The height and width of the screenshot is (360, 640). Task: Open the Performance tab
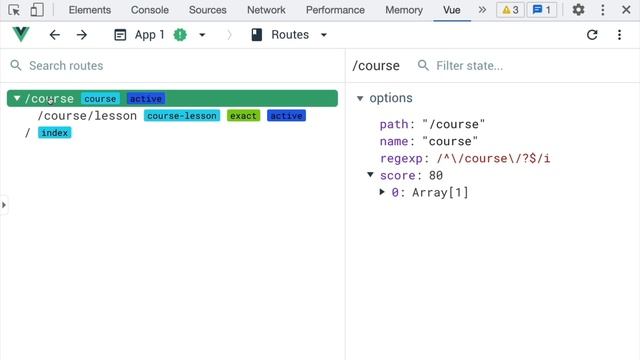pyautogui.click(x=335, y=10)
